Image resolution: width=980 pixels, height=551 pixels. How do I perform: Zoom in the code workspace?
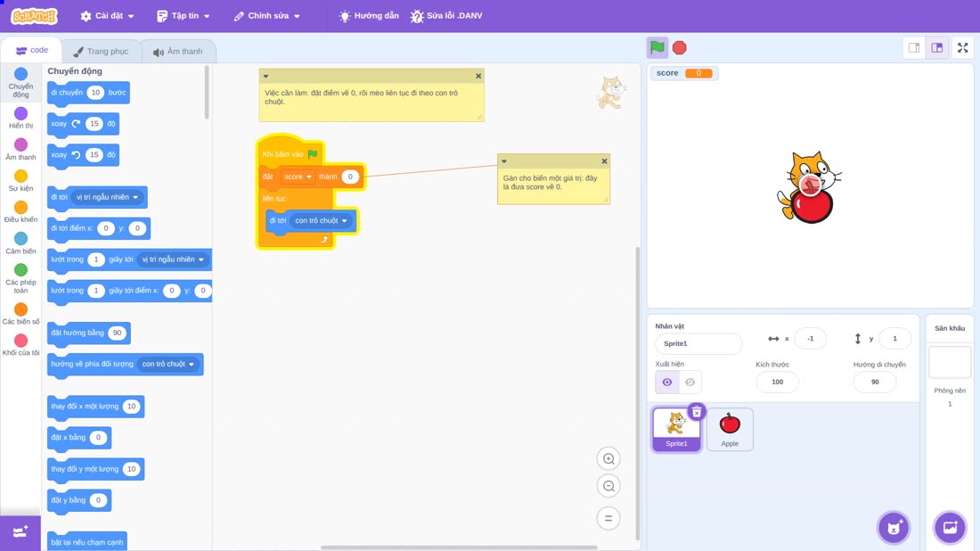click(608, 458)
